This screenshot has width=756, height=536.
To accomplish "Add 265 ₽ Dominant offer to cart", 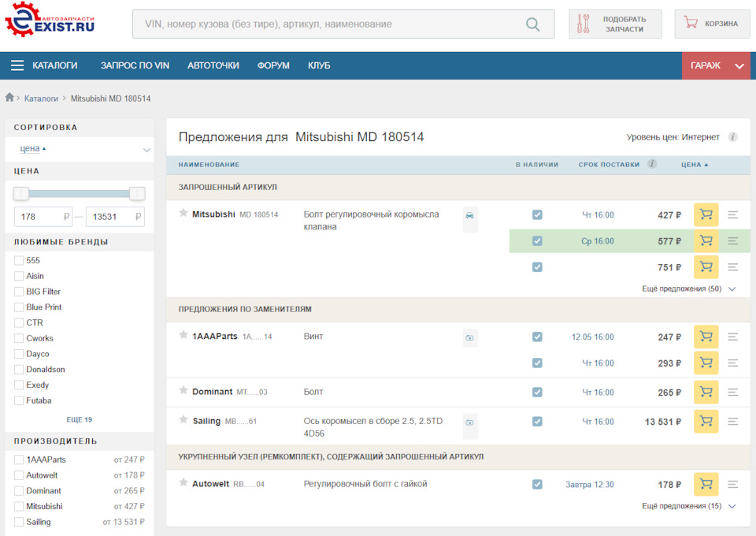I will 706,393.
